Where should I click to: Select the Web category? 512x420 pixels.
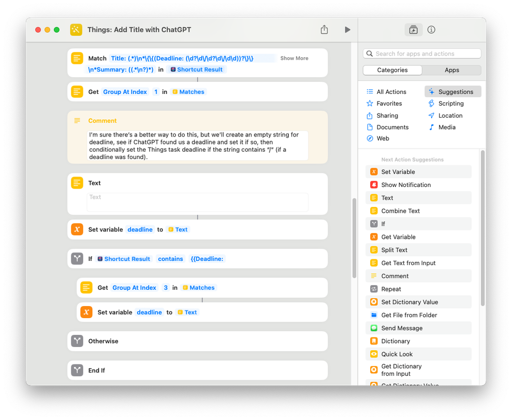(378, 139)
